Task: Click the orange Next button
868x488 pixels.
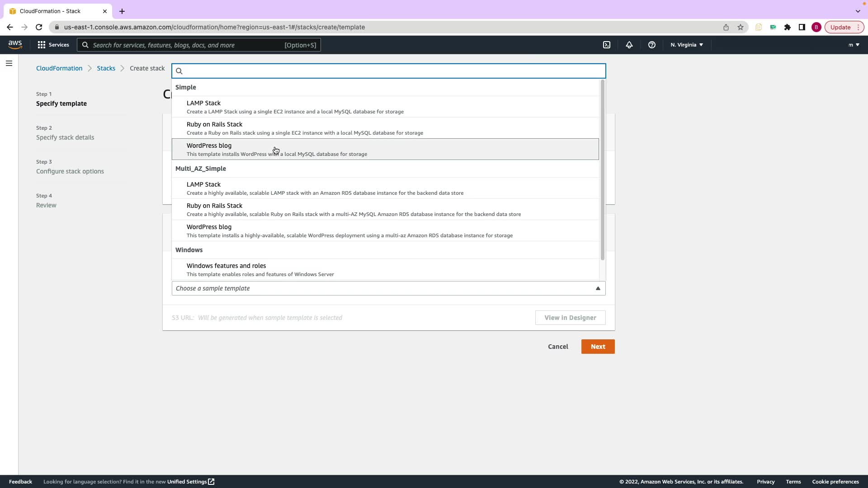Action: [x=598, y=347]
